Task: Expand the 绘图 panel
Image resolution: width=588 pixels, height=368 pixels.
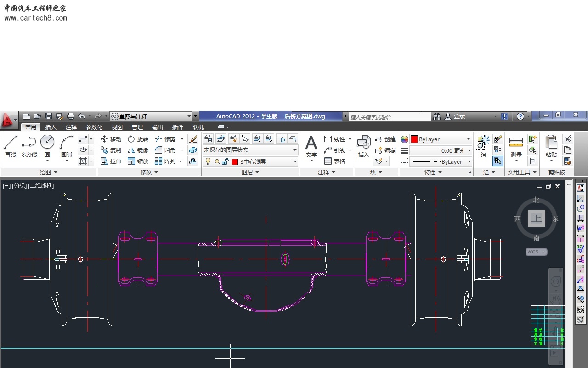Action: (48, 172)
